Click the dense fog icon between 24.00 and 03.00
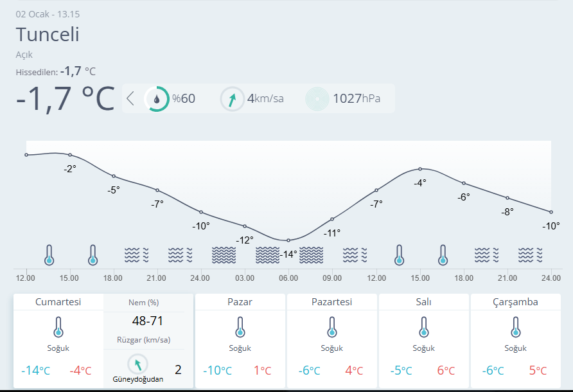This screenshot has width=573, height=392. pyautogui.click(x=224, y=255)
